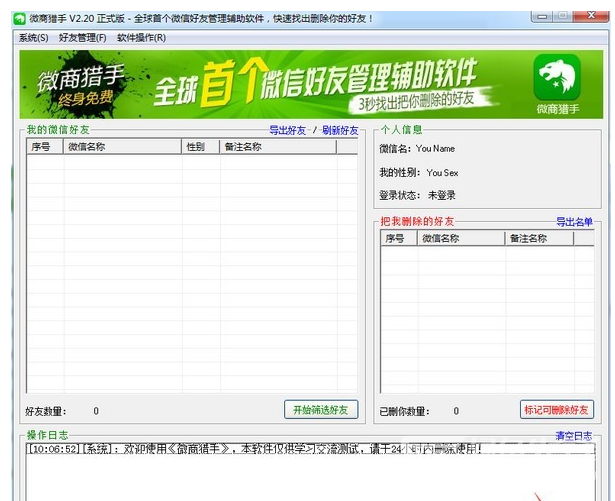
Task: Open the 好友管理(F) menu
Action: click(82, 38)
